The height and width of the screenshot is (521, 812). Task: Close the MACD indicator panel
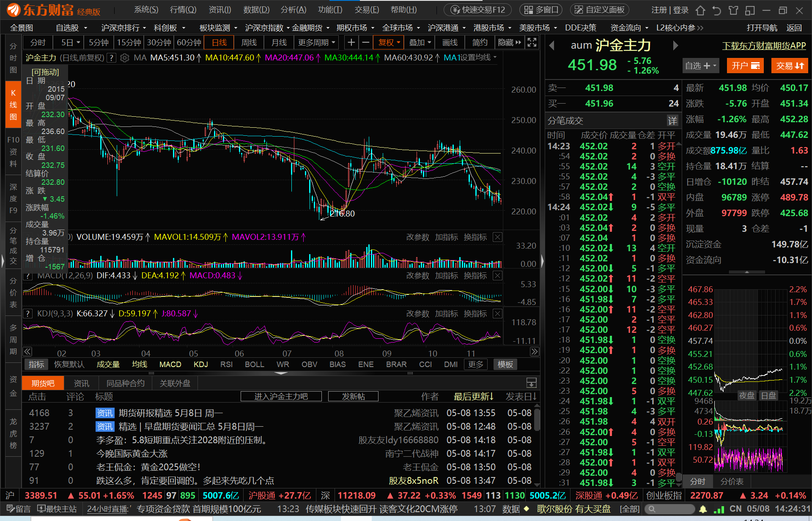498,276
